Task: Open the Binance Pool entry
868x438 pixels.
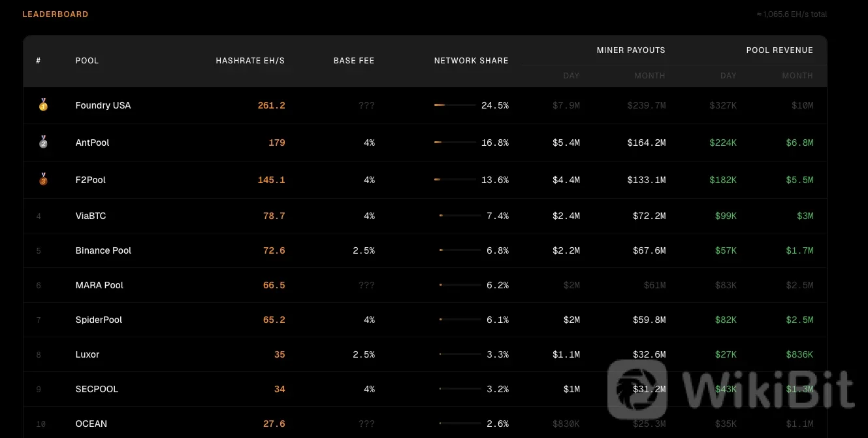Action: 103,250
